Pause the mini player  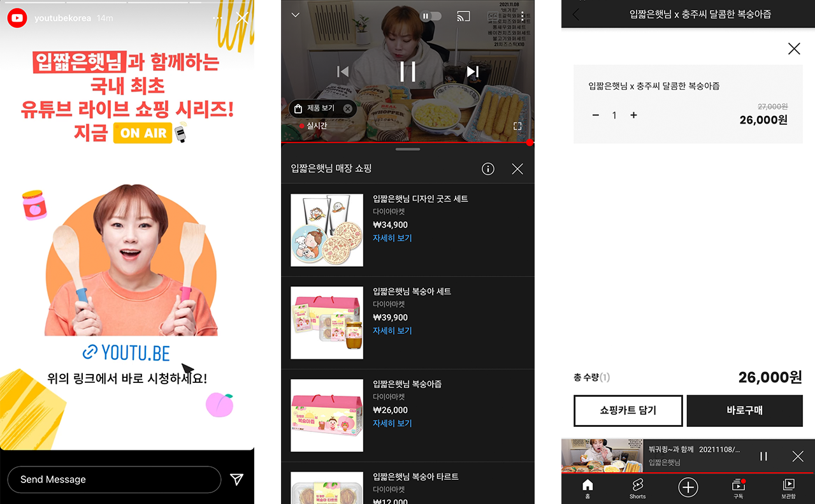(x=763, y=456)
